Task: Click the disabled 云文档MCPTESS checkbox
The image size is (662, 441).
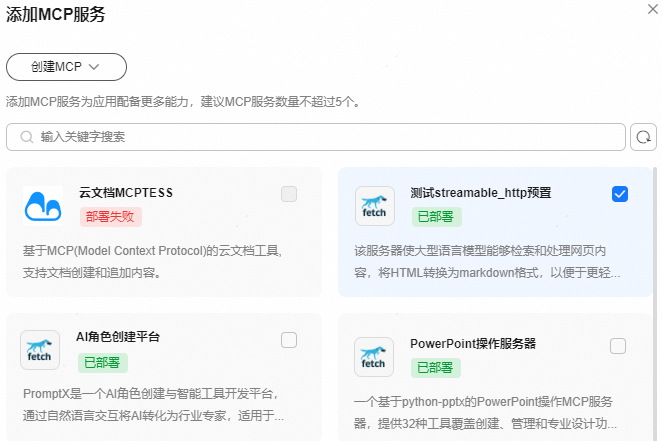Action: (x=289, y=194)
